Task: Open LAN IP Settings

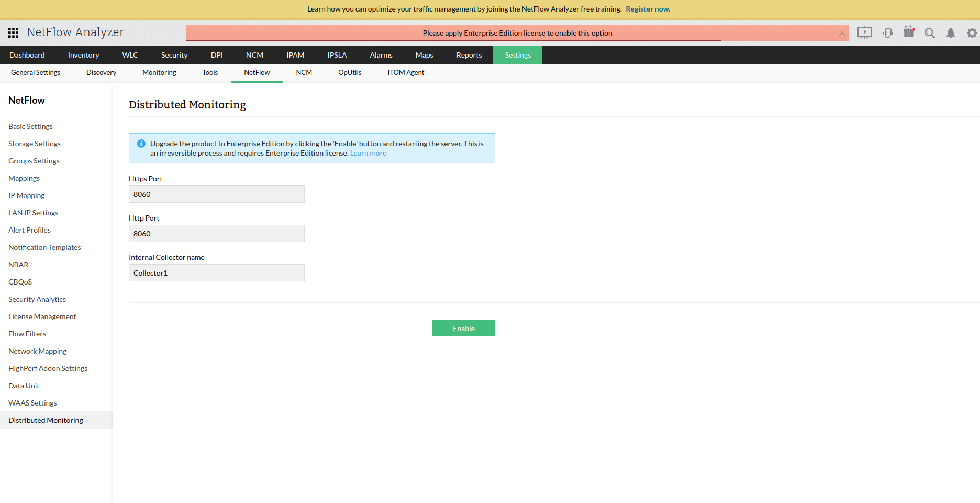Action: pyautogui.click(x=34, y=213)
